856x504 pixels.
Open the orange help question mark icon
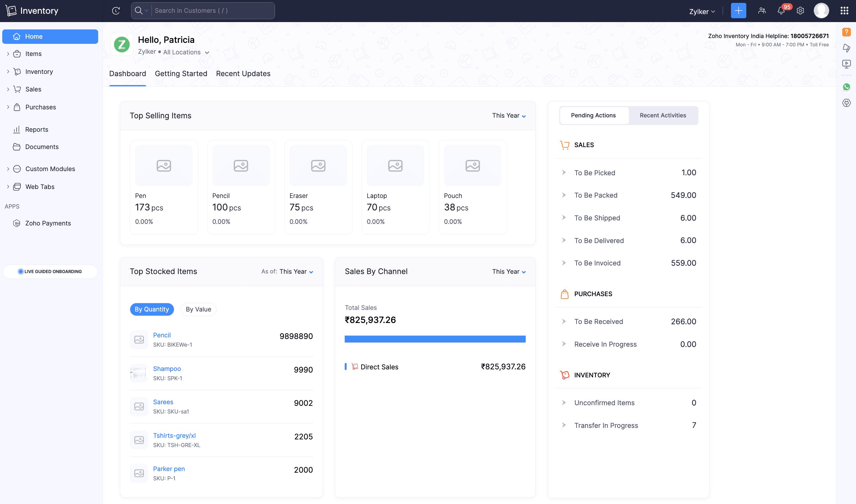(x=846, y=32)
